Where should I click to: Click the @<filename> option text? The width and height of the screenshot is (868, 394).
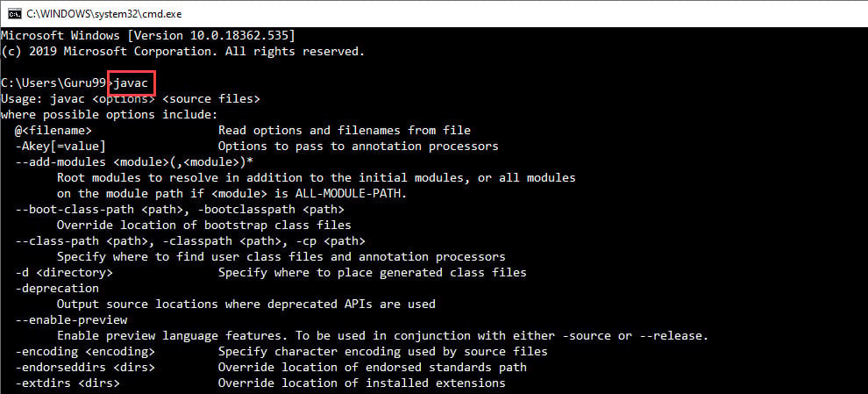53,130
